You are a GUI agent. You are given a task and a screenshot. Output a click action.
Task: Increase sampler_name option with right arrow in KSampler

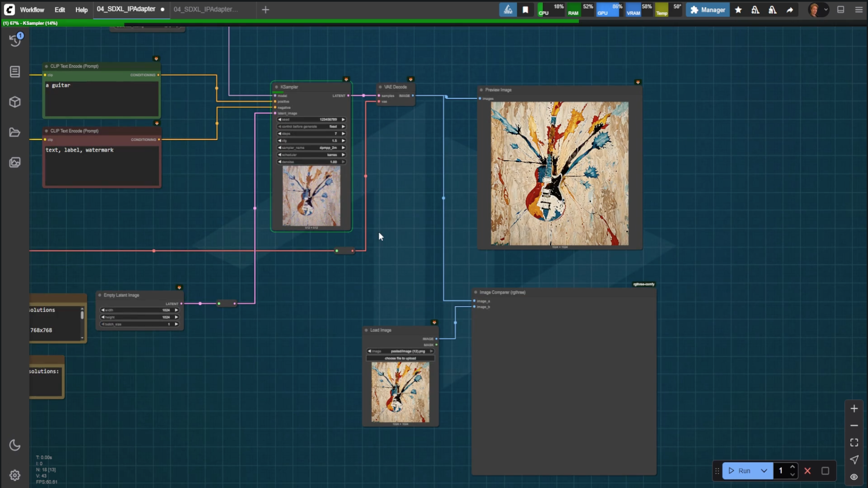coord(343,148)
